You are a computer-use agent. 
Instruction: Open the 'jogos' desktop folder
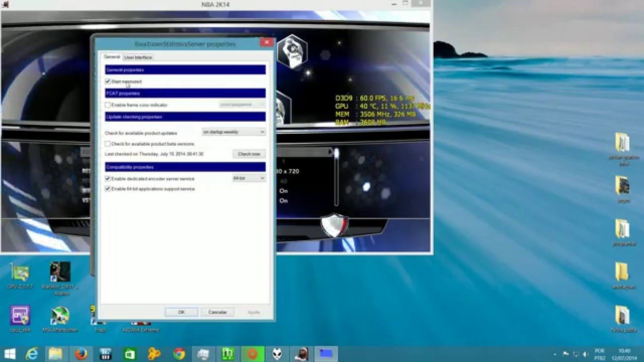[623, 190]
